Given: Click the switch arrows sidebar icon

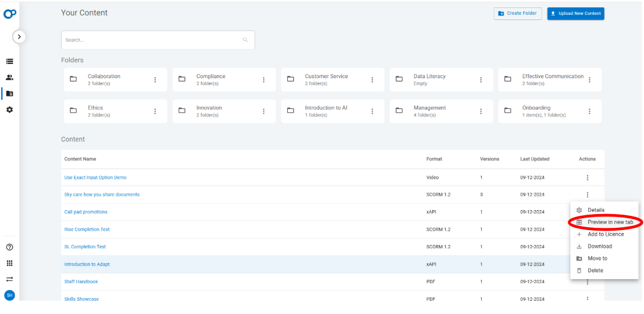Looking at the screenshot, I should (x=10, y=279).
